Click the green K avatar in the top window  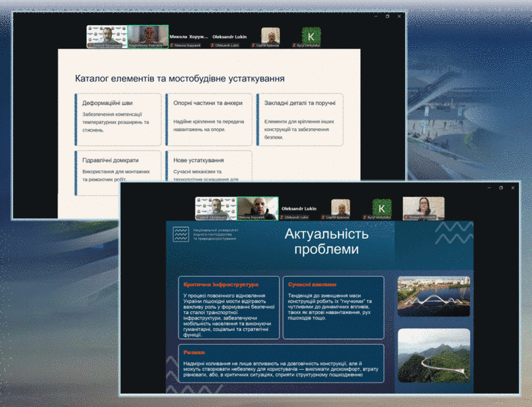pos(311,35)
